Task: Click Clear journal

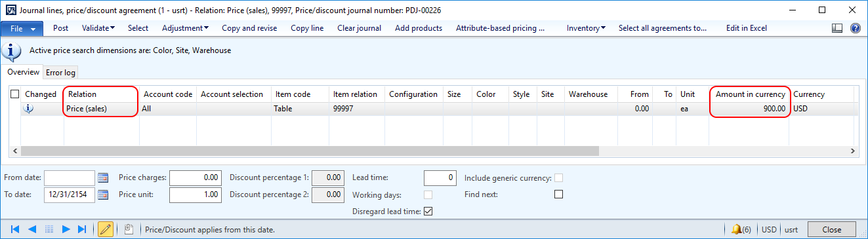Action: pyautogui.click(x=360, y=28)
